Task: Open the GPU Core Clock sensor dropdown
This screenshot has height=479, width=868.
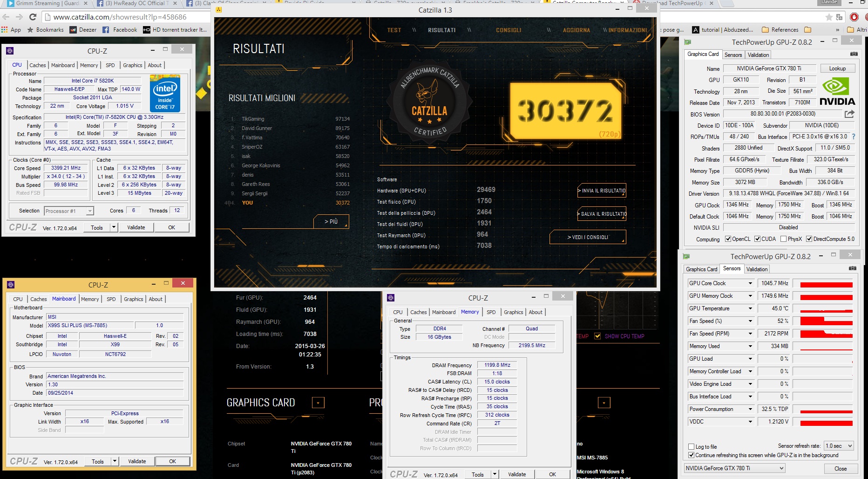Action: [x=750, y=283]
